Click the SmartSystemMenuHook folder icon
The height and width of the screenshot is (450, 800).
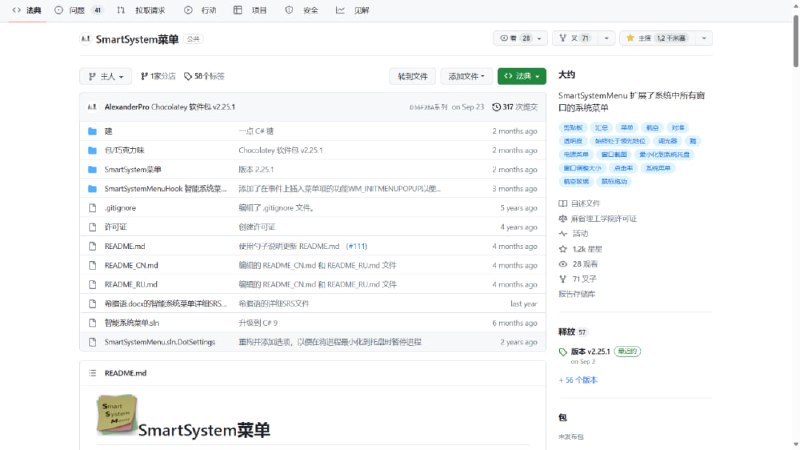[x=92, y=188]
